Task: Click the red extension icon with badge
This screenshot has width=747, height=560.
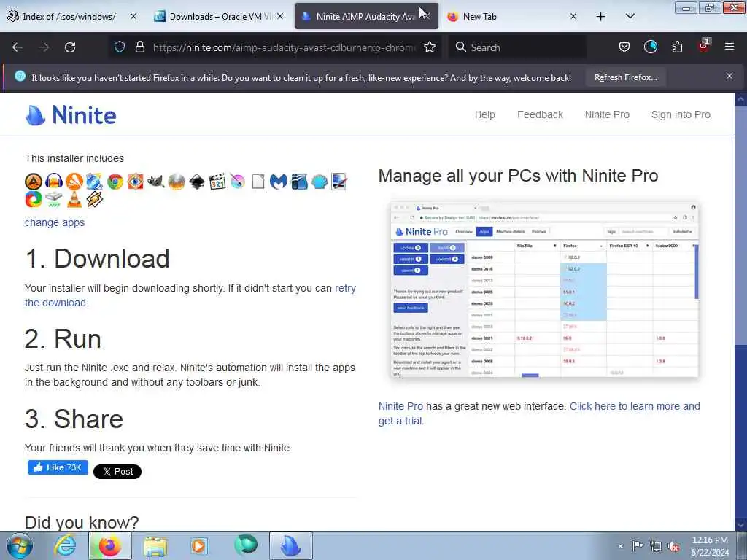Action: (x=704, y=46)
